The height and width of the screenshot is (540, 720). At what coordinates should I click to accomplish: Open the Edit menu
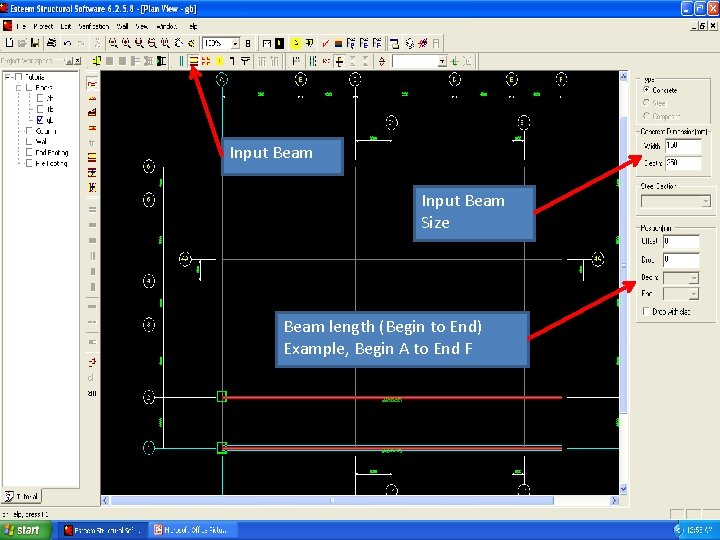coord(66,27)
